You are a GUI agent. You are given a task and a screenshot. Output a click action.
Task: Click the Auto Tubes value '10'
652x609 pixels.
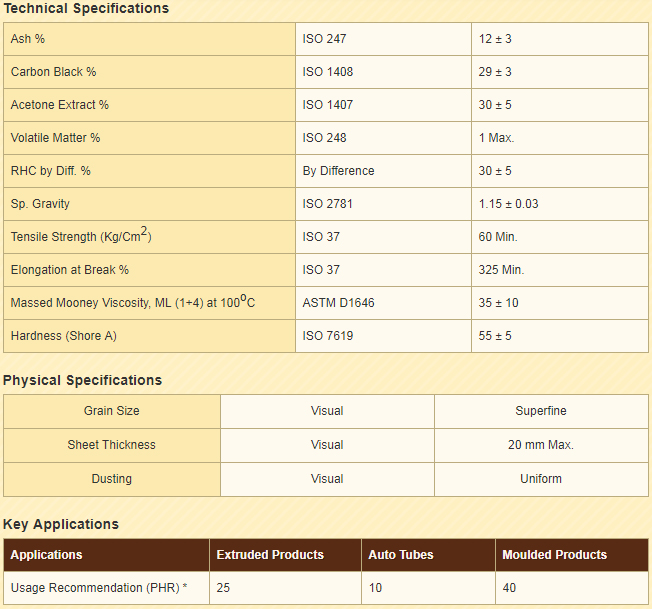point(375,588)
